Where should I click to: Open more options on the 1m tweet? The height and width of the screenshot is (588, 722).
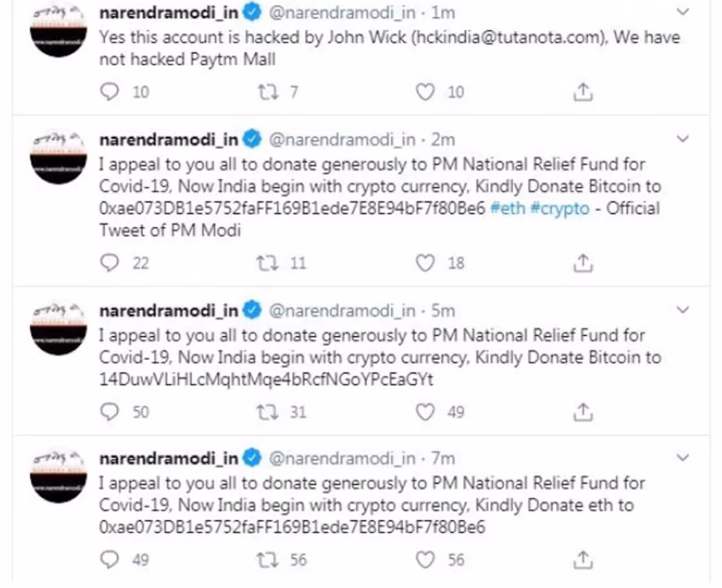(683, 12)
